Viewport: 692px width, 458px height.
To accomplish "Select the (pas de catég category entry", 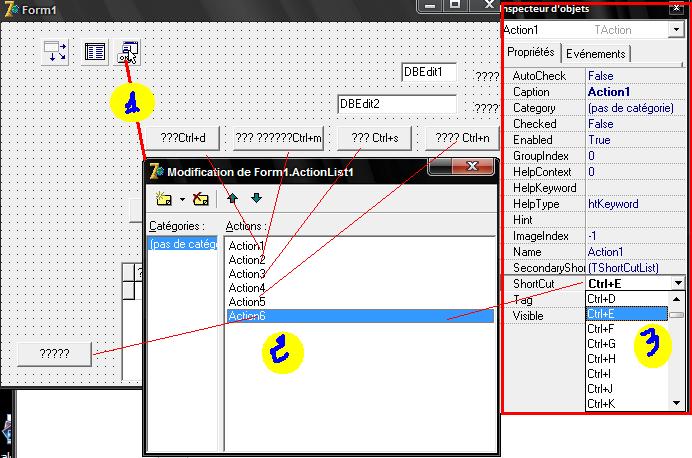I will point(183,244).
